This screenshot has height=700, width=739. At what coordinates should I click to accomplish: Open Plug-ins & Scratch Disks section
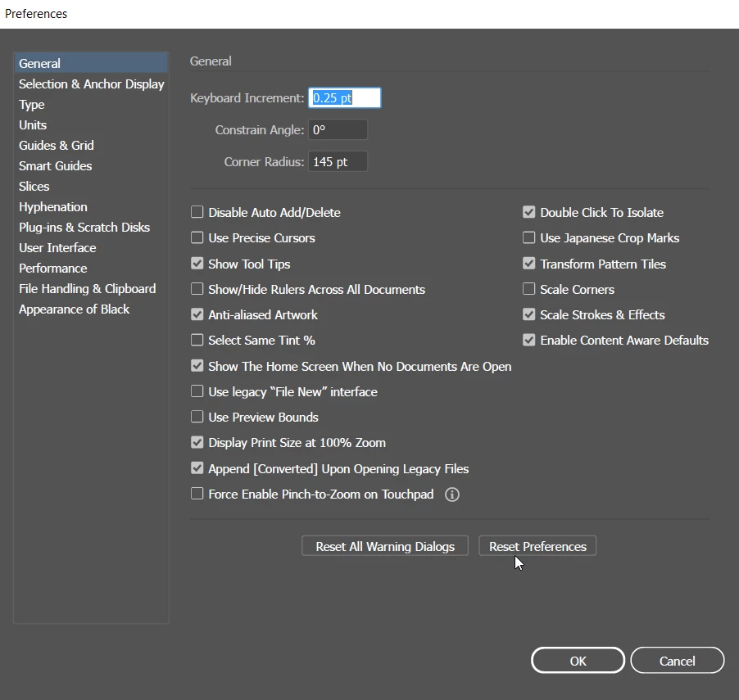pyautogui.click(x=91, y=227)
